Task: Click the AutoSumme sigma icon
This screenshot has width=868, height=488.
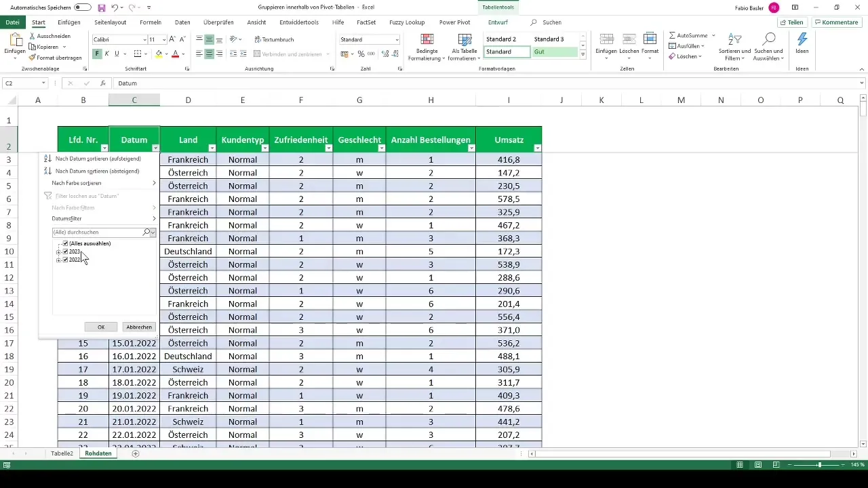Action: (672, 35)
